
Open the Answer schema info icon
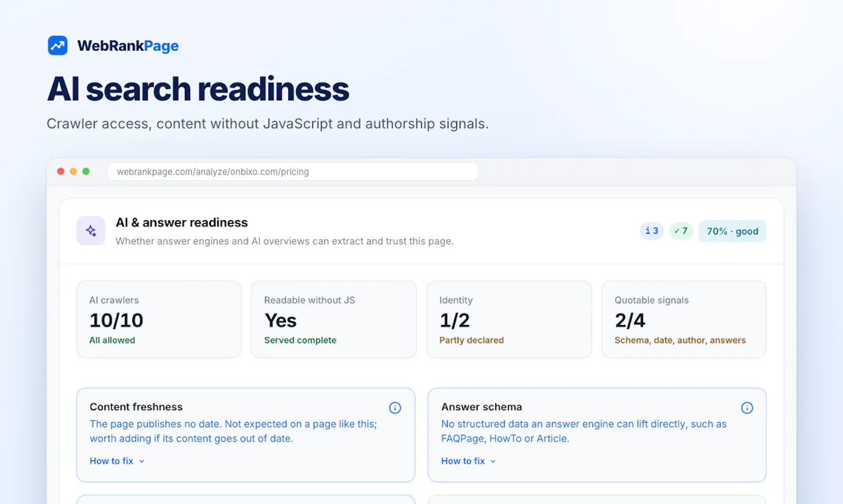click(x=747, y=408)
